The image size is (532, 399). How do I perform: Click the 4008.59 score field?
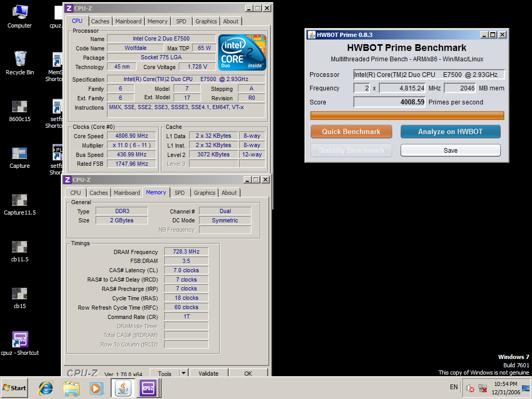390,102
